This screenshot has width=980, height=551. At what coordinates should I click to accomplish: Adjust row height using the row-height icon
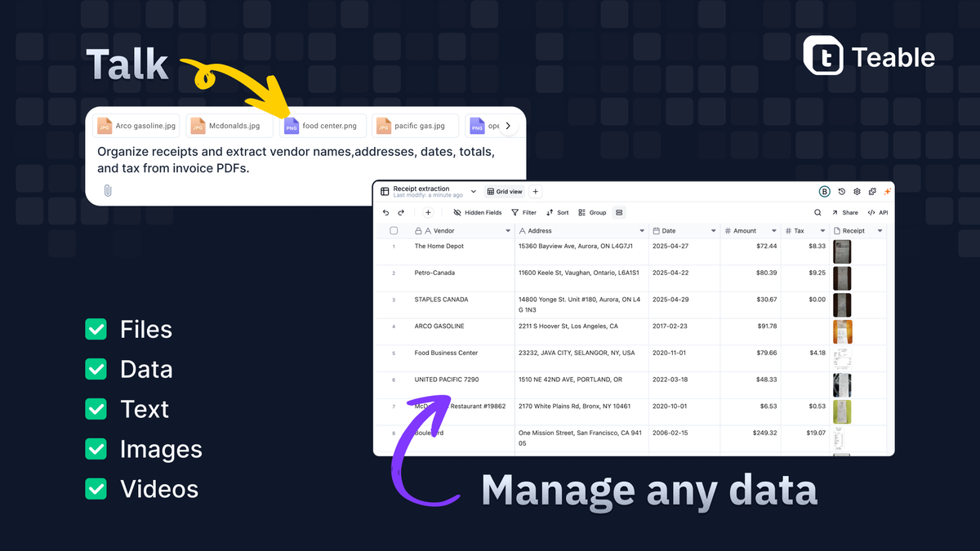click(619, 212)
